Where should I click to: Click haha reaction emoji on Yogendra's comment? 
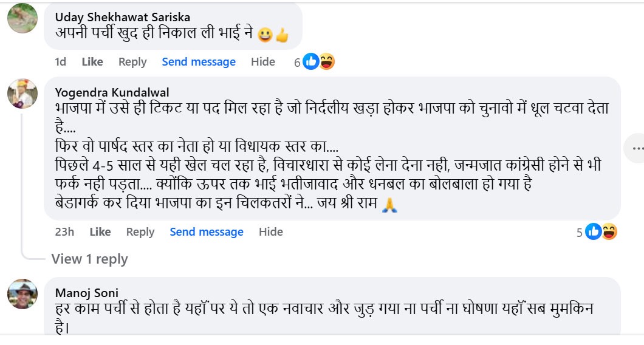pos(609,231)
